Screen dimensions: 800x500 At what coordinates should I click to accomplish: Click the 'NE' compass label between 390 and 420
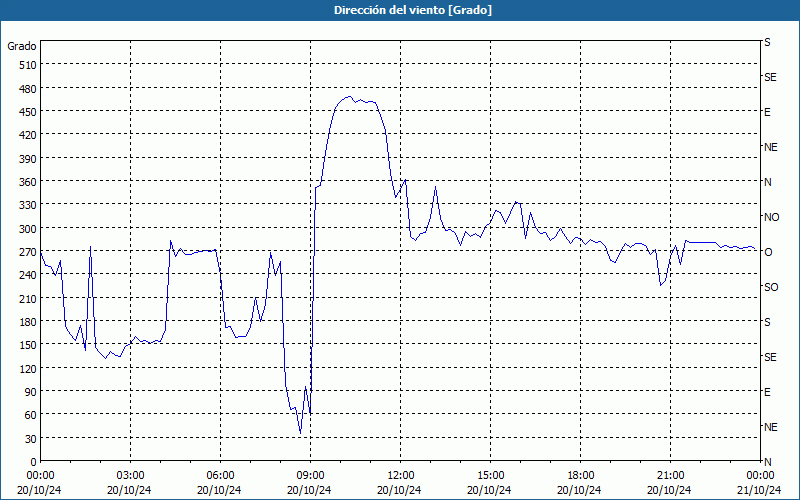(770, 147)
